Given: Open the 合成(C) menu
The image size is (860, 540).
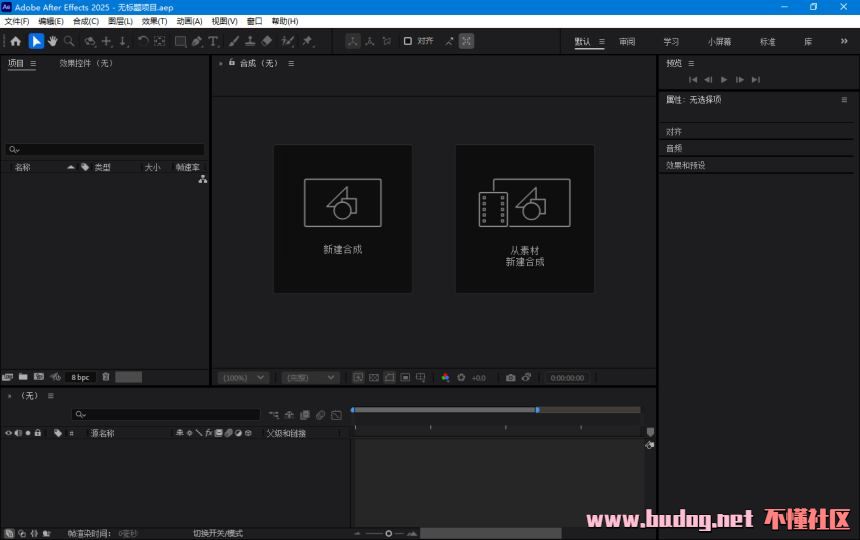Looking at the screenshot, I should (86, 21).
